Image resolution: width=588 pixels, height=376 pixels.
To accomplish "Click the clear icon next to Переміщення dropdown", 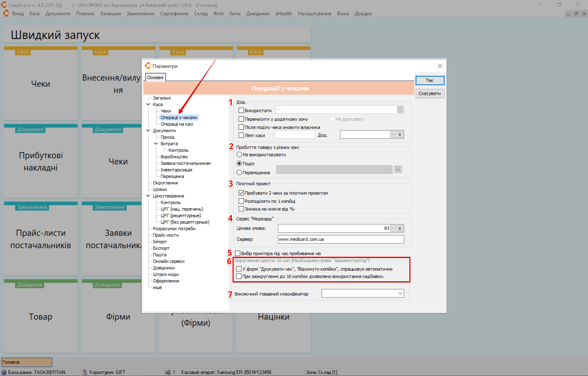I will point(398,170).
